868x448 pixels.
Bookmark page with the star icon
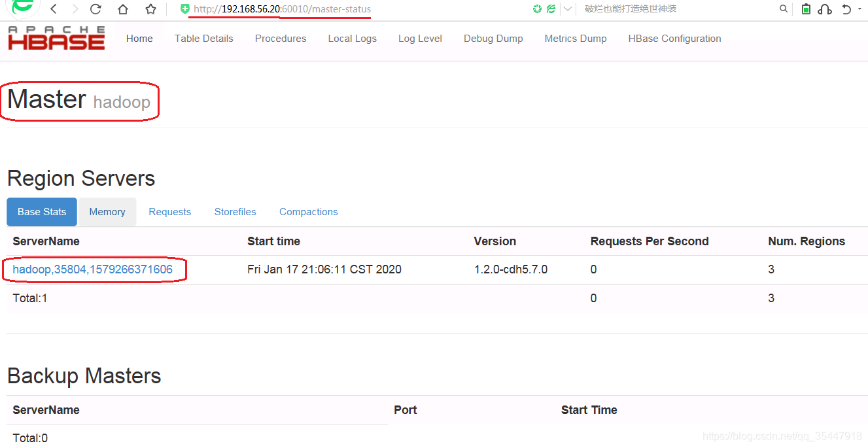(151, 9)
